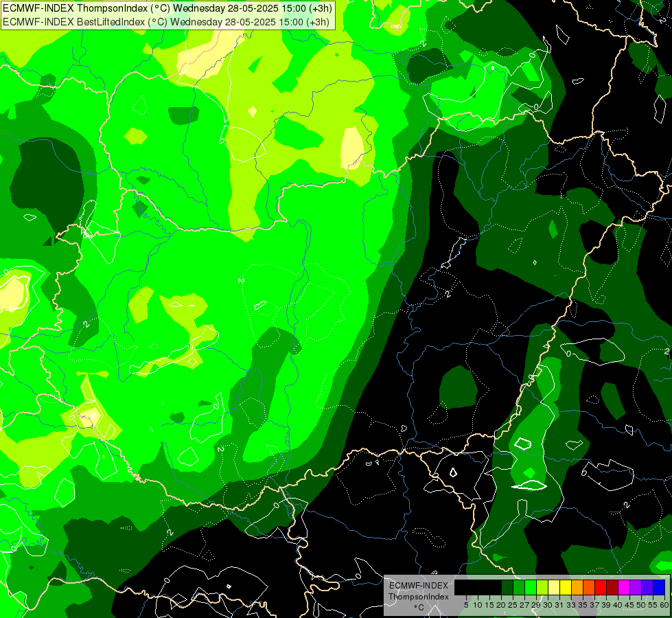
Task: Click the legend tick value '33'
Action: pos(571,605)
